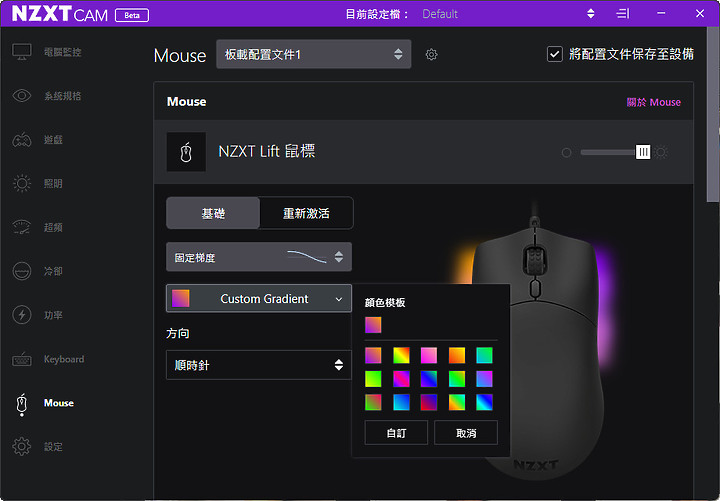This screenshot has width=720, height=501.
Task: Open the Keyboard section in the sidebar
Action: coord(48,359)
